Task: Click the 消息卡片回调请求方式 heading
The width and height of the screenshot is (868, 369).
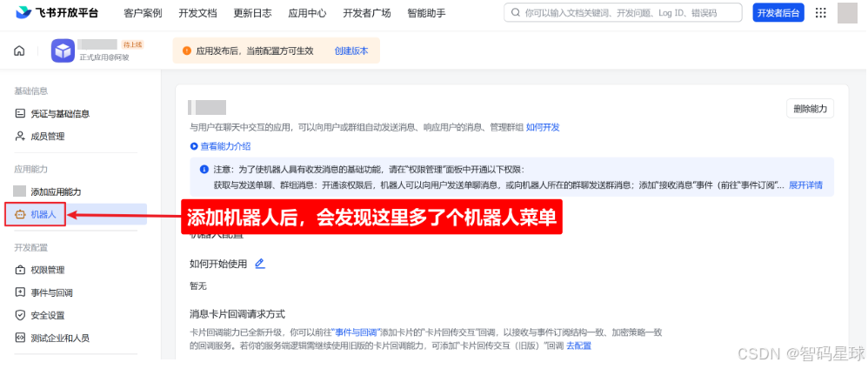Action: coord(237,315)
